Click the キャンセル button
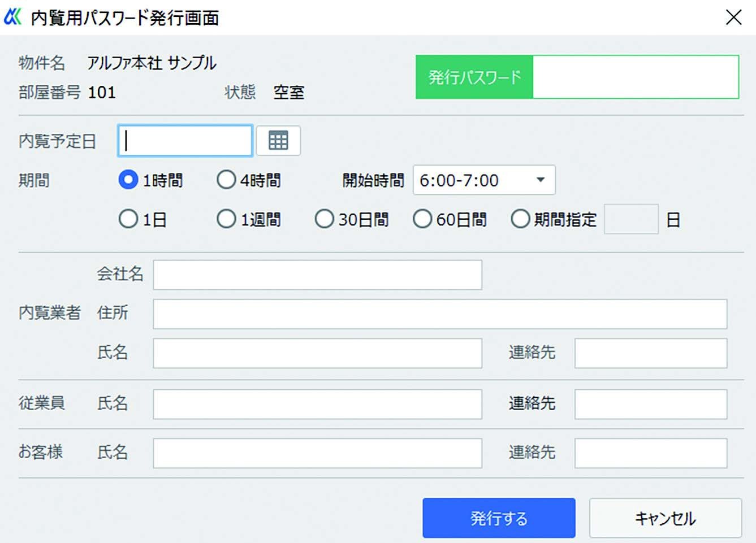 pyautogui.click(x=665, y=518)
